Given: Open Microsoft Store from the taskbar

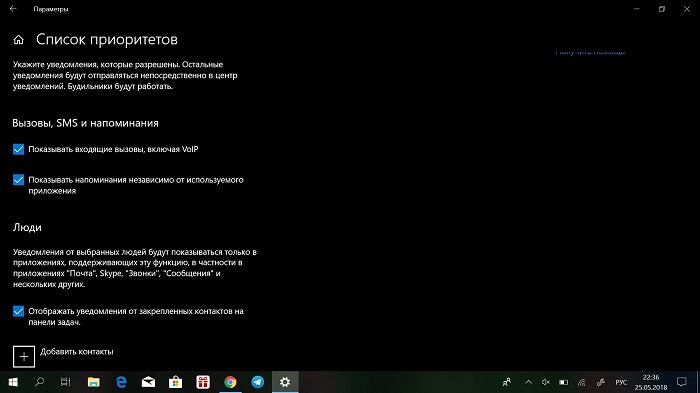Looking at the screenshot, I should click(x=175, y=382).
